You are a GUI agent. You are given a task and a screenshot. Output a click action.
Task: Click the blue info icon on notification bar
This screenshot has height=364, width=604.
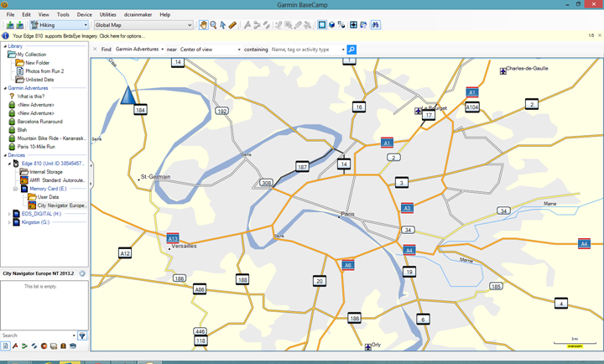tap(5, 36)
